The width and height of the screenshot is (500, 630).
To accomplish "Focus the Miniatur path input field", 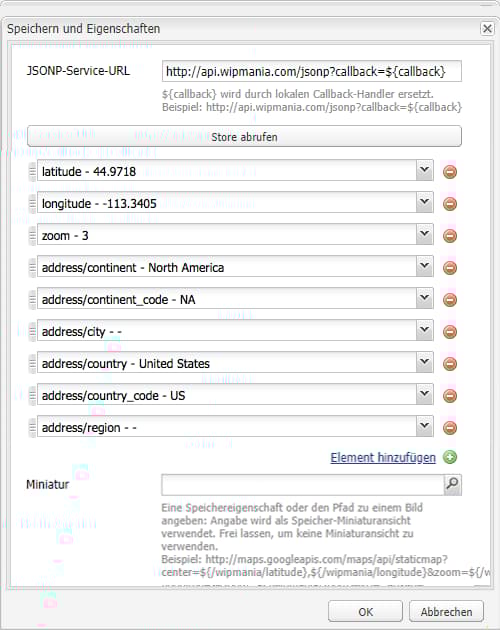I will coord(303,485).
